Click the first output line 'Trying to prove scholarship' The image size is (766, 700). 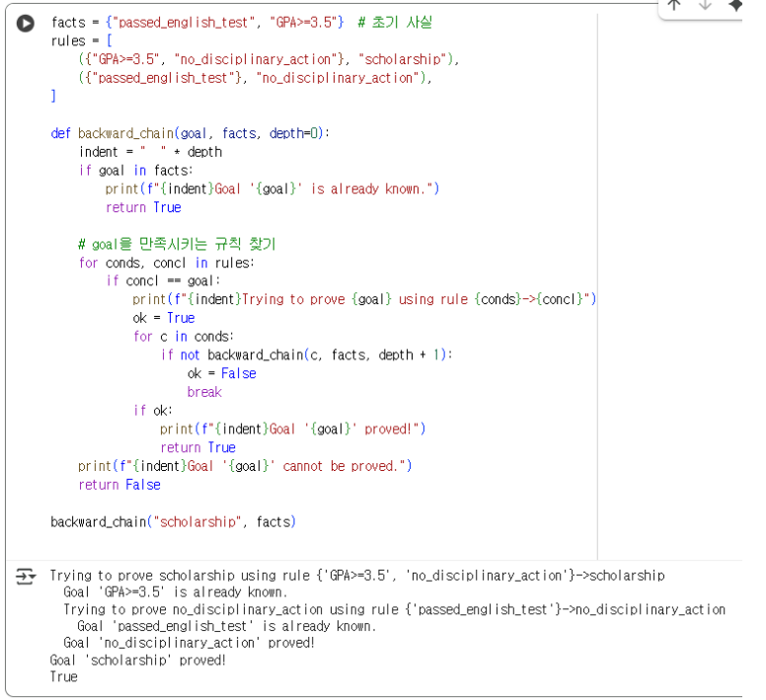coord(356,576)
